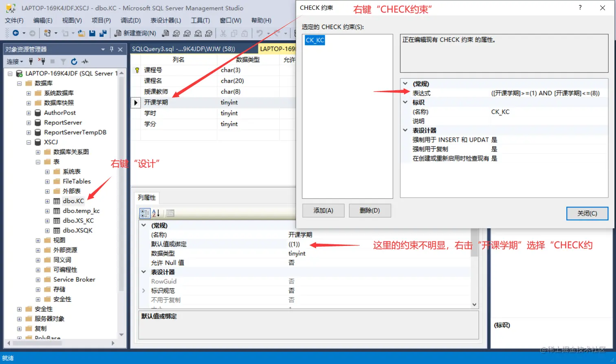Select CK_KC in the constraint list
The image size is (616, 364).
(315, 40)
